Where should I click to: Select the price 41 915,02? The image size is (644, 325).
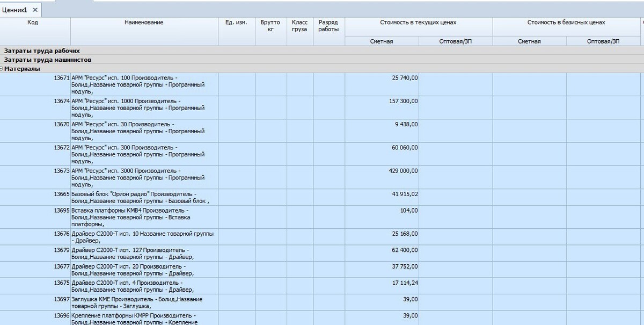405,194
